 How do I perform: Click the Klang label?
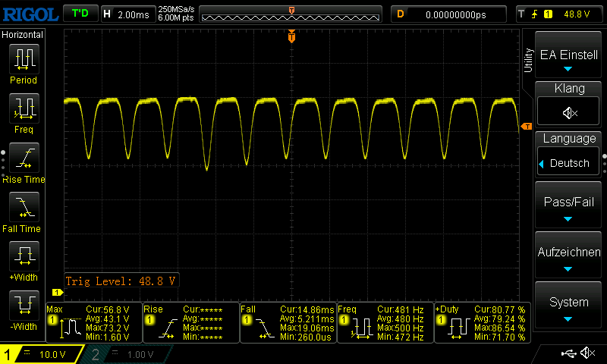(x=569, y=89)
